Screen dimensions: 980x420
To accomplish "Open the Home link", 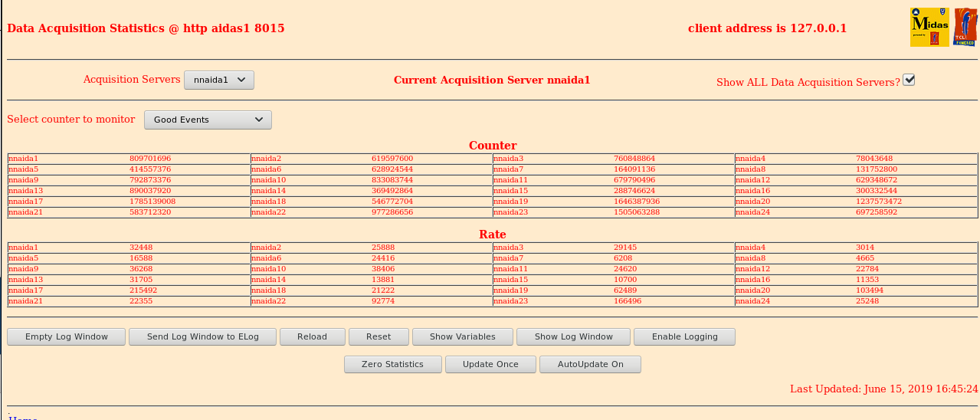I will 23,418.
